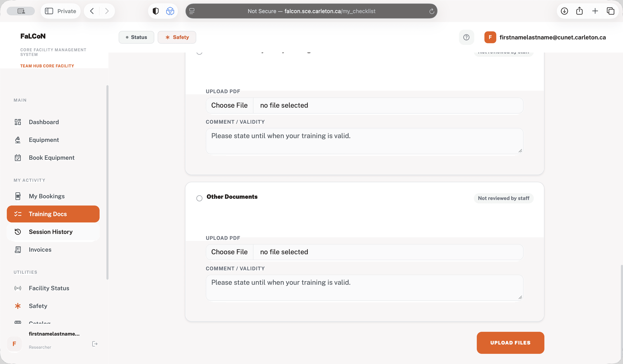Open Session History menu item
The height and width of the screenshot is (364, 623).
53,232
